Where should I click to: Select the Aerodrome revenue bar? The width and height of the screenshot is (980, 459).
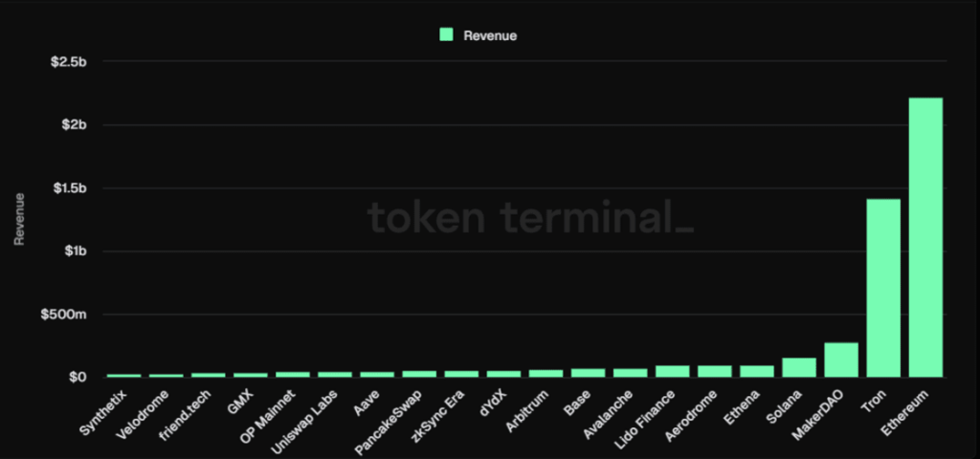click(x=714, y=371)
